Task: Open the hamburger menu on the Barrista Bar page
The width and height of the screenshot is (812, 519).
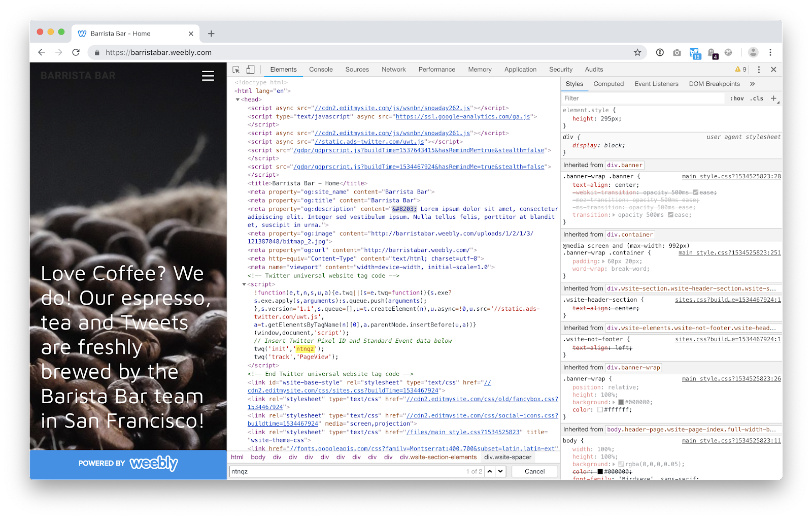Action: (208, 76)
